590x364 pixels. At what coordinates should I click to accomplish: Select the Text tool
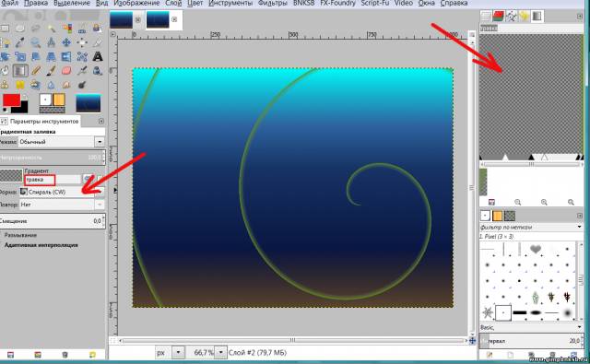pyautogui.click(x=98, y=56)
